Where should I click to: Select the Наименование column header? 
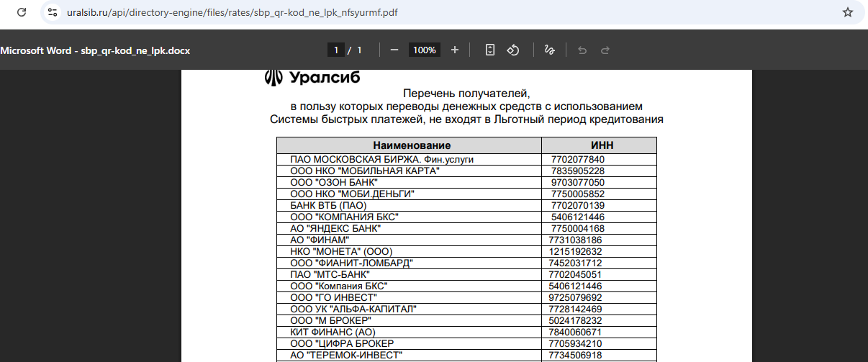click(x=411, y=145)
